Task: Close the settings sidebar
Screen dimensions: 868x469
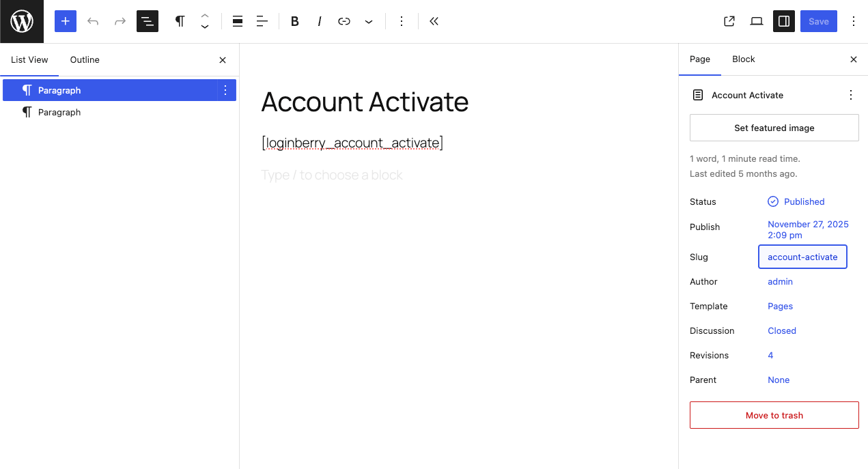Action: coord(854,59)
